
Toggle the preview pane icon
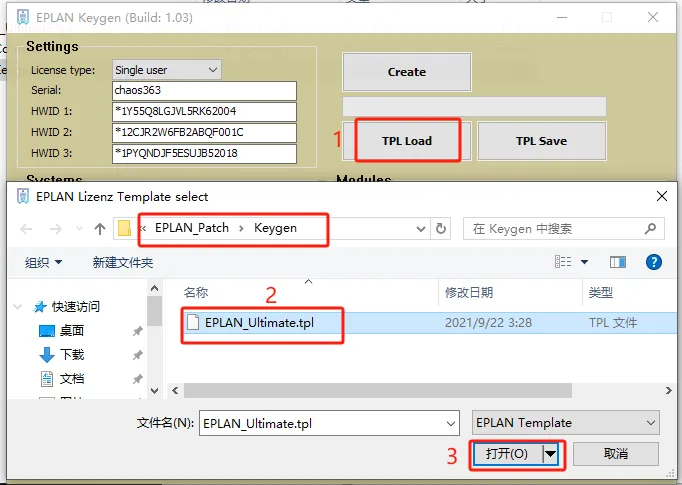tap(618, 262)
